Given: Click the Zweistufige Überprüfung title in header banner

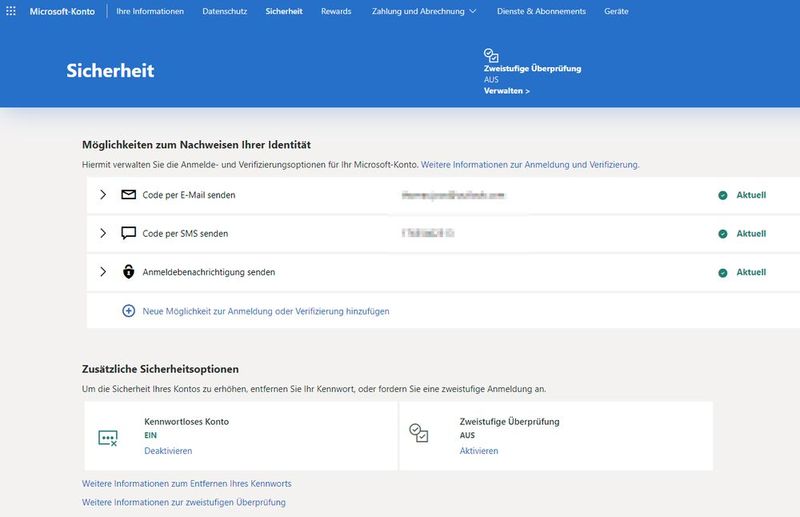Looking at the screenshot, I should click(532, 68).
